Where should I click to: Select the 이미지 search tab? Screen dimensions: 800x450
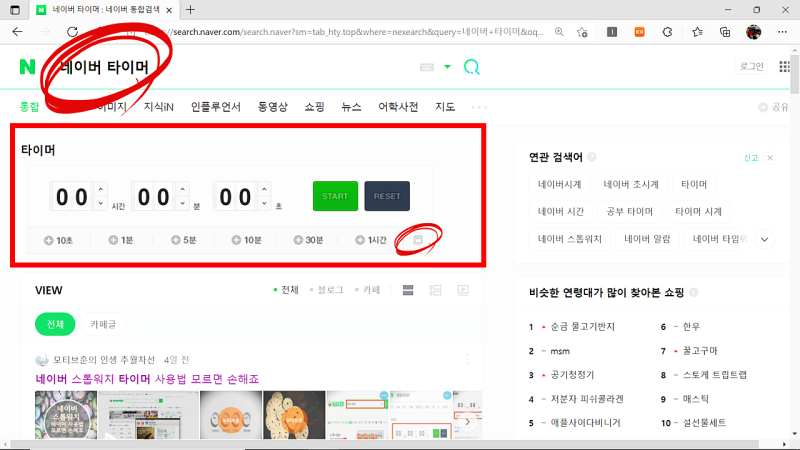click(x=112, y=107)
